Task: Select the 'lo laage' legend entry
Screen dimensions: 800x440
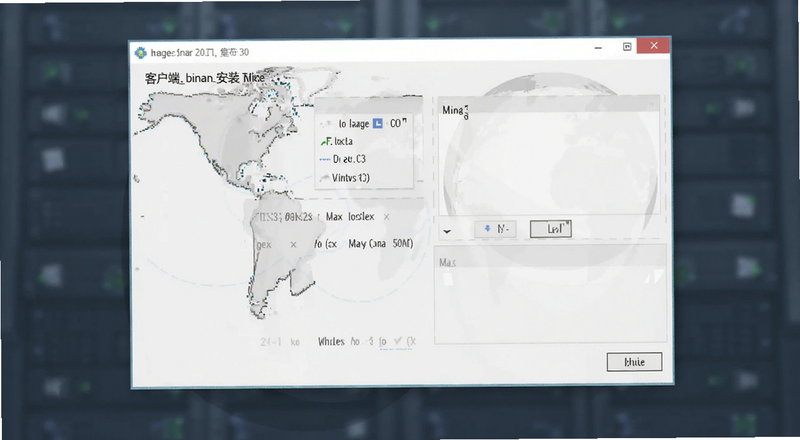Action: 363,124
